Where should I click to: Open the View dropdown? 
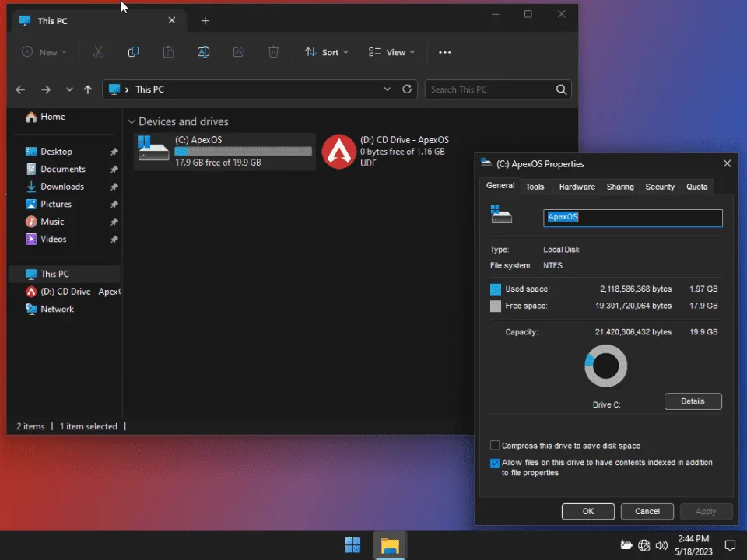pos(391,52)
